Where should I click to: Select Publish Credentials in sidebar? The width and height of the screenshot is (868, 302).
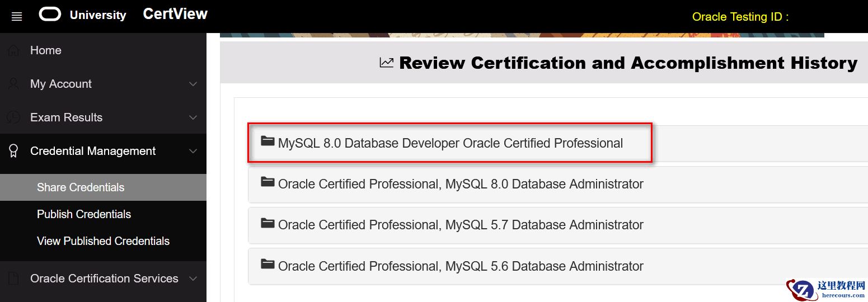pyautogui.click(x=84, y=214)
